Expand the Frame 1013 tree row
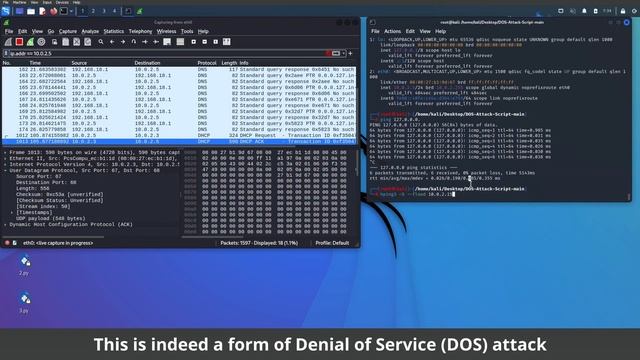Viewport: 640px width, 360px height. click(5, 152)
